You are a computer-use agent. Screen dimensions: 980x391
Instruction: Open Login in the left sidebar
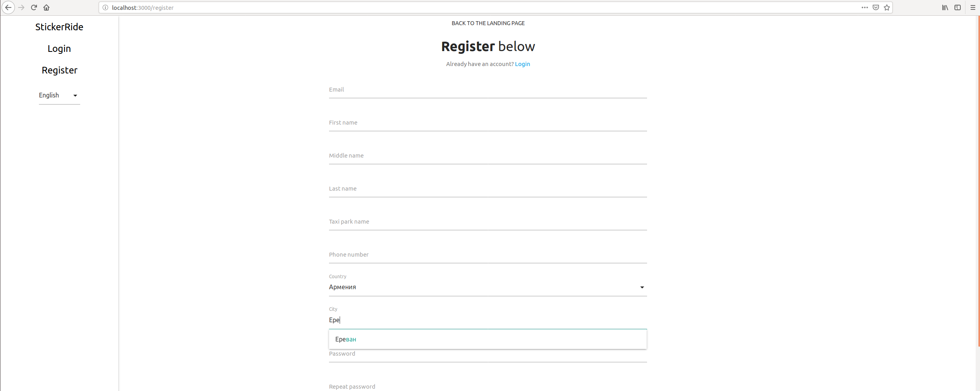(59, 49)
